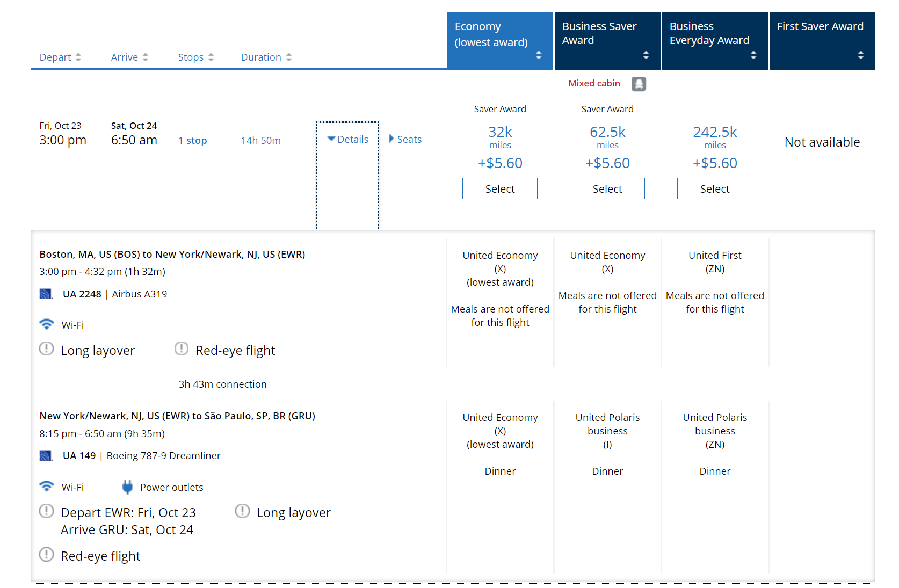This screenshot has width=899, height=588.
Task: Click the United logo next to UA 149
Action: [46, 456]
